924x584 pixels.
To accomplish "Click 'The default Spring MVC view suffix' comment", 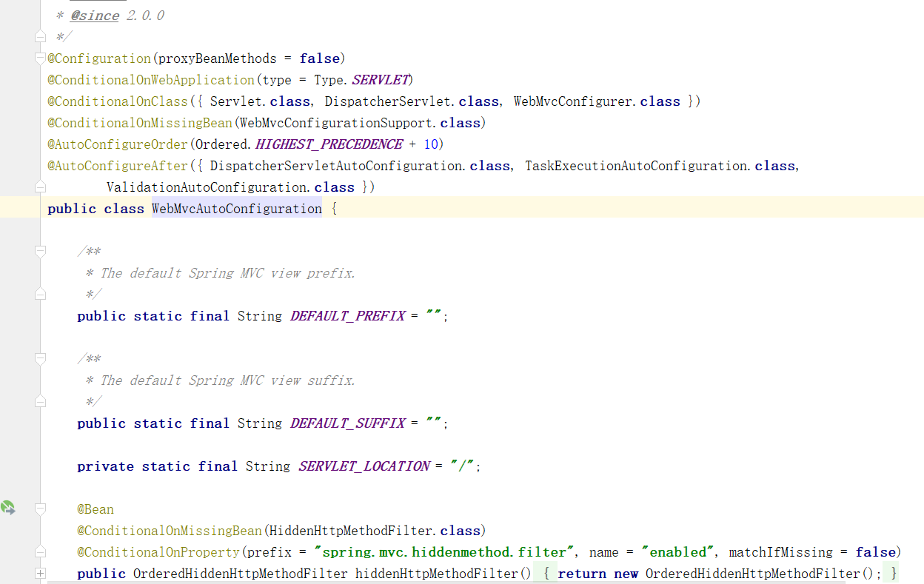I will tap(228, 380).
